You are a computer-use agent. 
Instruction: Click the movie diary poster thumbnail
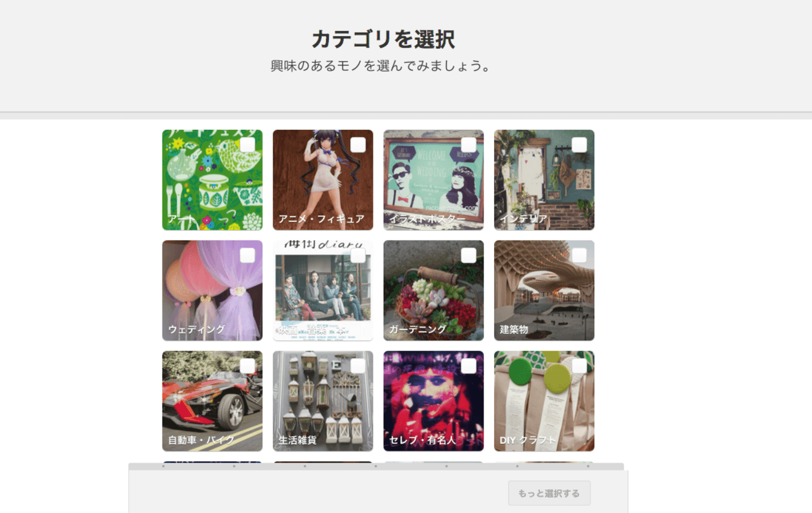(323, 290)
